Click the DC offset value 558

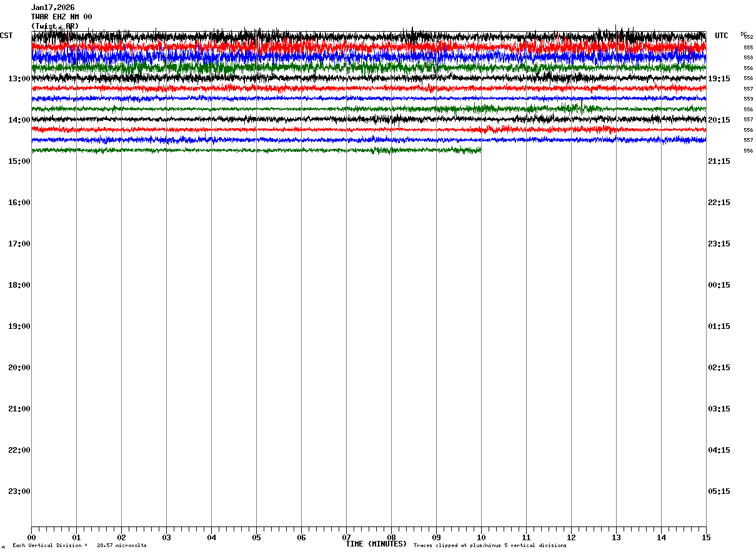pos(749,58)
